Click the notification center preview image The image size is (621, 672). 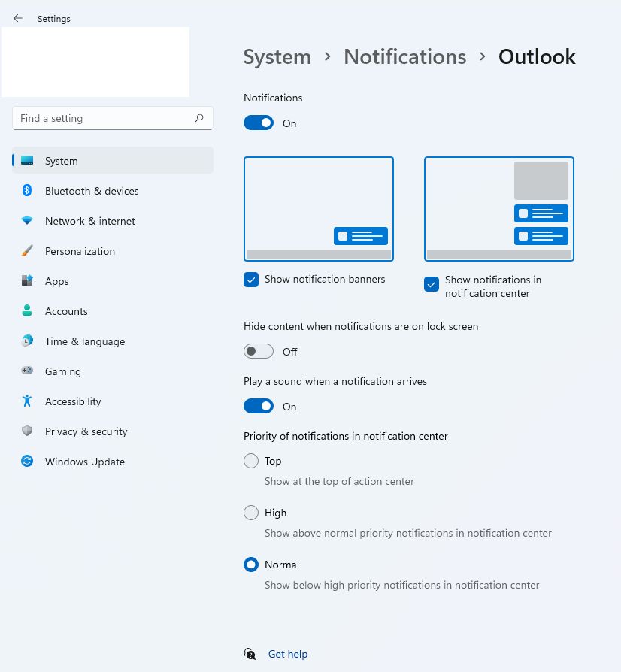pos(499,209)
